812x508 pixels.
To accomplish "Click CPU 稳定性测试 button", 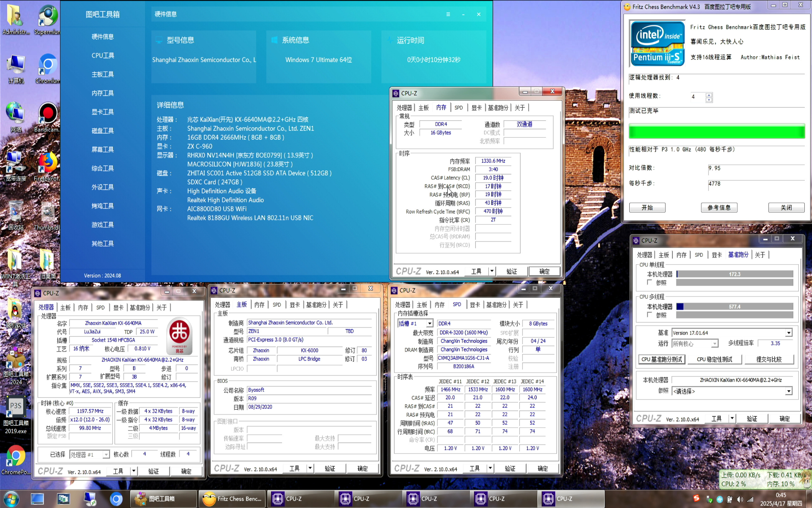I will coord(715,359).
